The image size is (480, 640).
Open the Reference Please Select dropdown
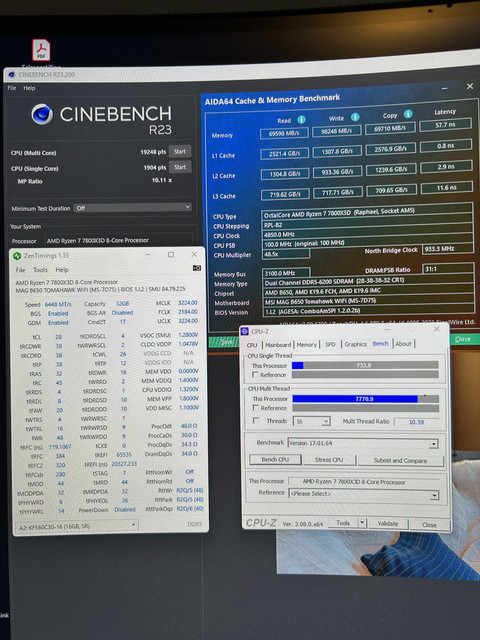(364, 494)
